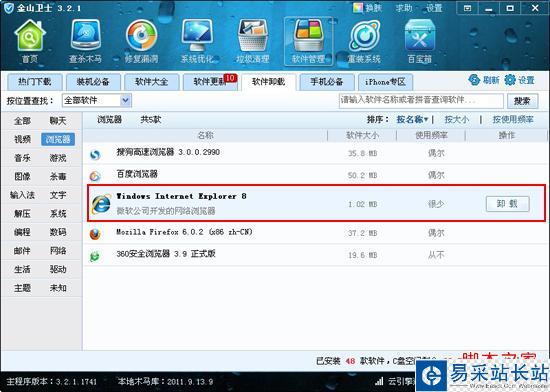Switch to the 手机必备 tab

point(327,82)
